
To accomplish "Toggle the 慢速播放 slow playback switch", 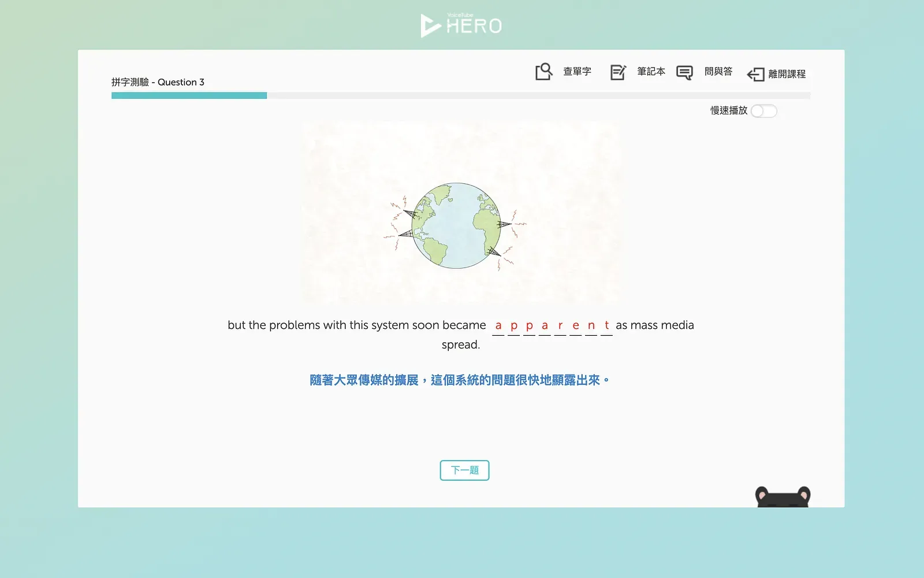I will pos(764,111).
